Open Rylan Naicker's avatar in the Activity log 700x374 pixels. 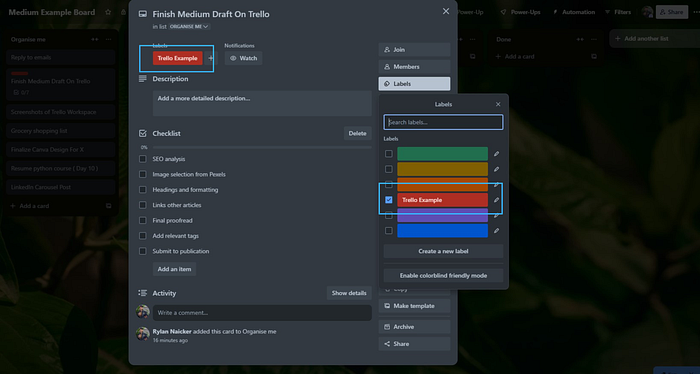[143, 334]
